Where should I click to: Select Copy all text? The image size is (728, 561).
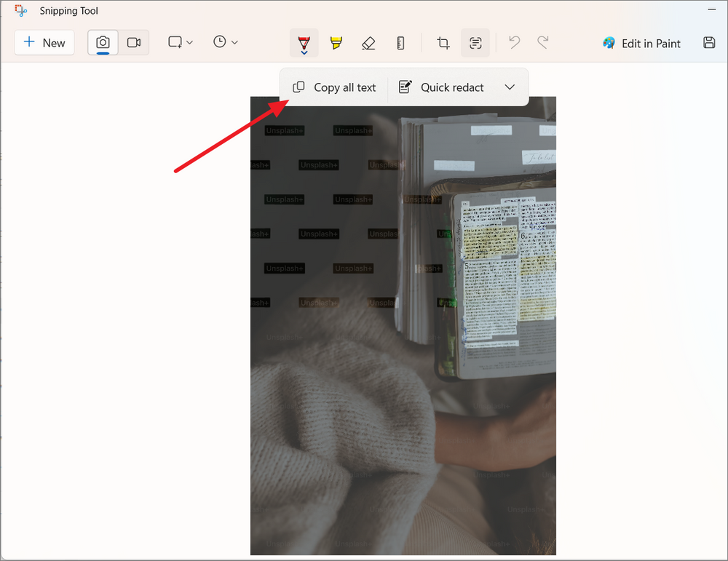(333, 87)
